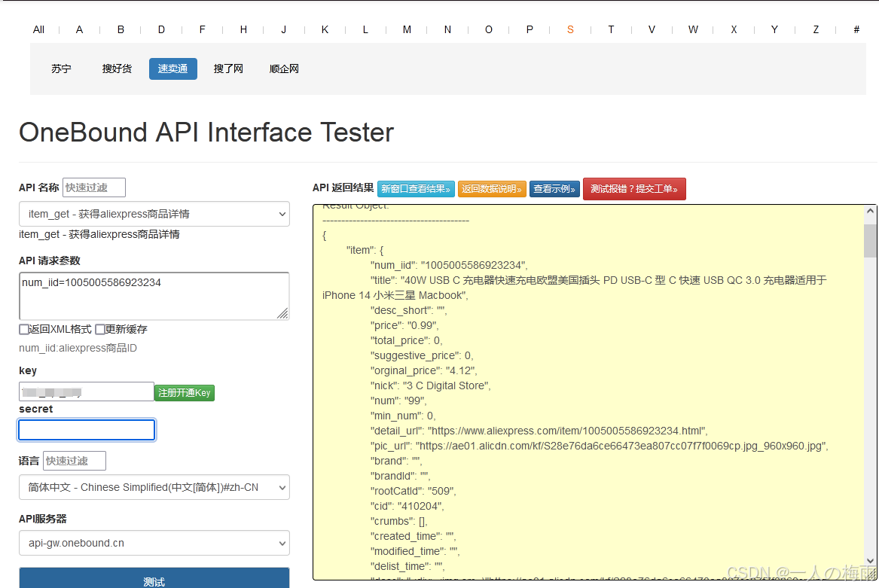Select letter T in alphabet index
This screenshot has width=879, height=588.
611,29
